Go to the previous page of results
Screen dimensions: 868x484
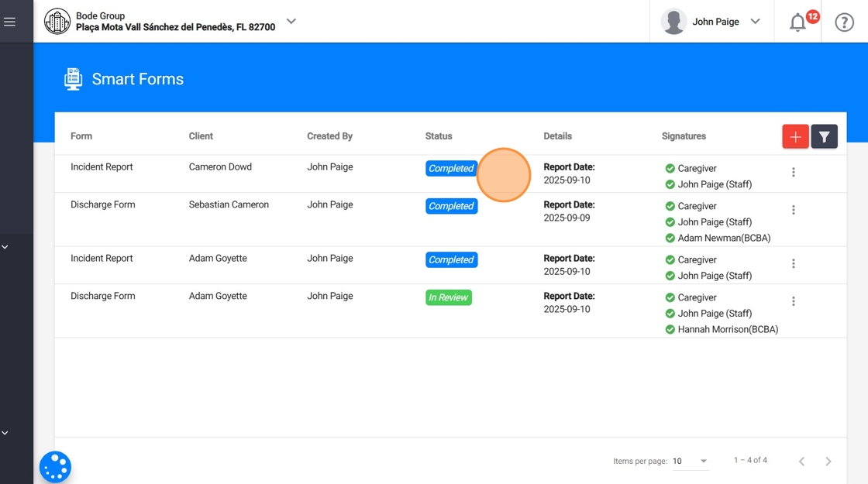pos(801,461)
